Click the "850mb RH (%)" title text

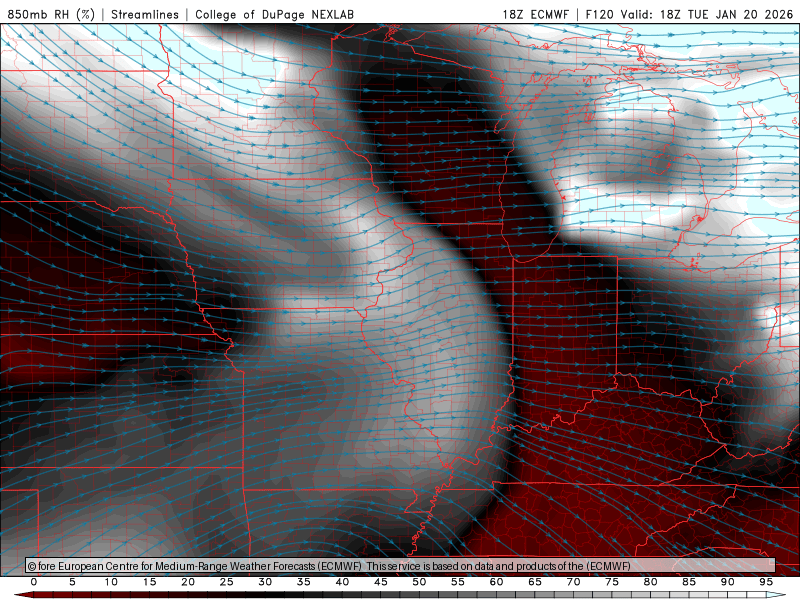pyautogui.click(x=51, y=14)
